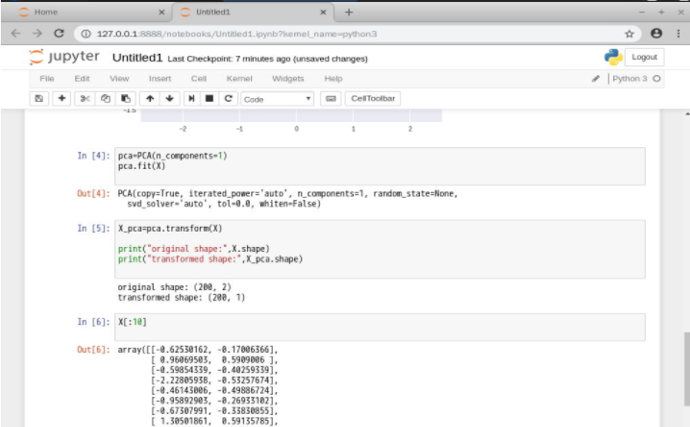Restart the kernel icon
The height and width of the screenshot is (427, 690).
pyautogui.click(x=228, y=99)
